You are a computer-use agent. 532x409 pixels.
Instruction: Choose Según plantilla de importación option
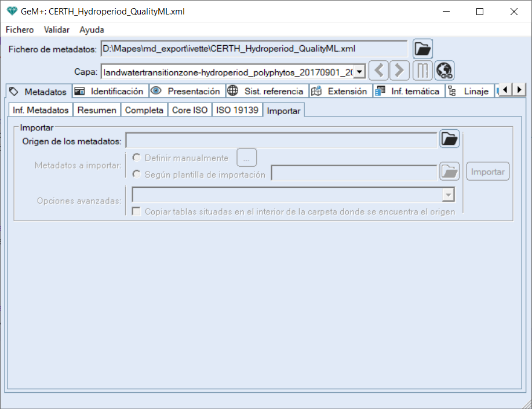(x=137, y=173)
